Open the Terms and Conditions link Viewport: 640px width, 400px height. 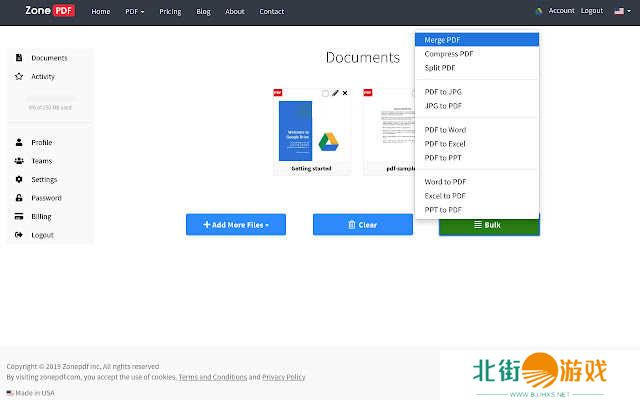[x=212, y=377]
